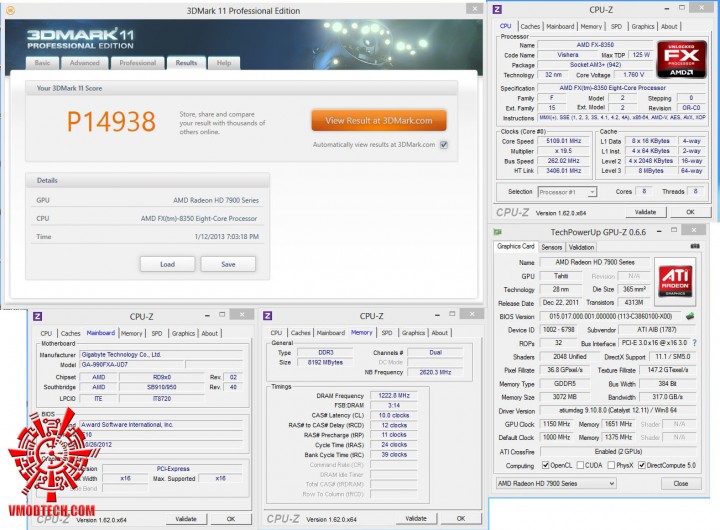Image resolution: width=720 pixels, height=530 pixels.
Task: Click CPU row AMD FX-8350 in 3DMark Details
Action: [x=147, y=219]
